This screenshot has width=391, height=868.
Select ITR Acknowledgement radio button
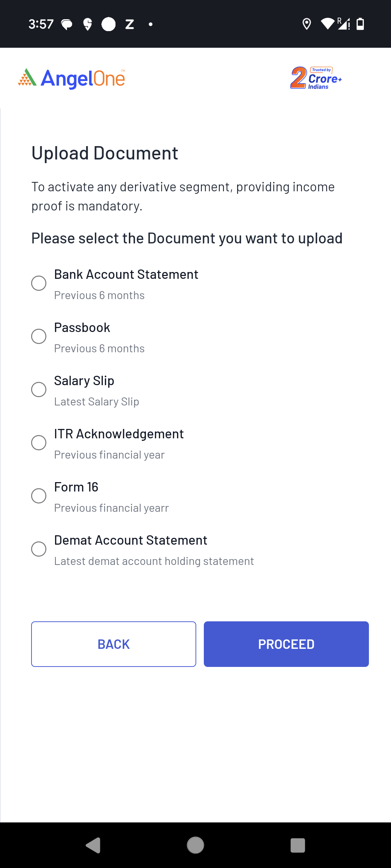(x=39, y=443)
